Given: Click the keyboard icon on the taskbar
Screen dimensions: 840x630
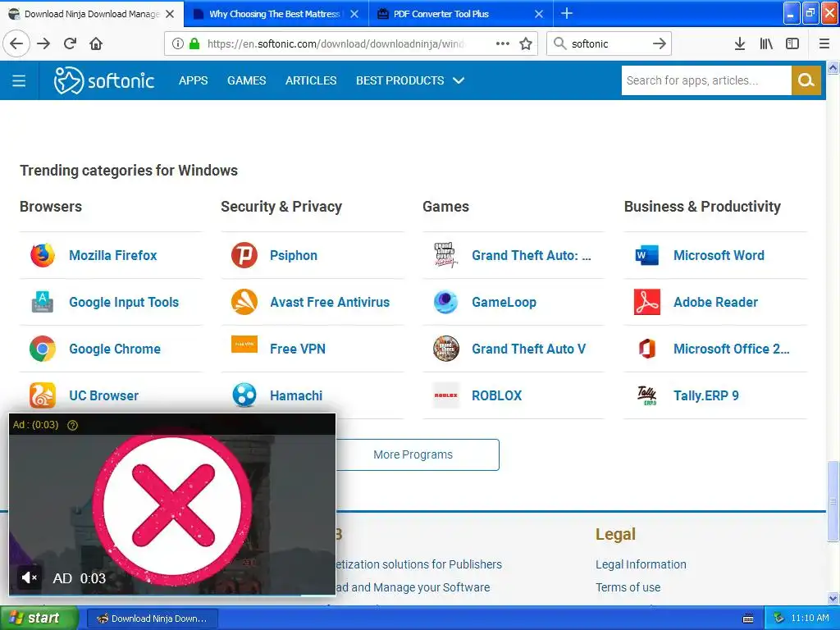Looking at the screenshot, I should [748, 619].
